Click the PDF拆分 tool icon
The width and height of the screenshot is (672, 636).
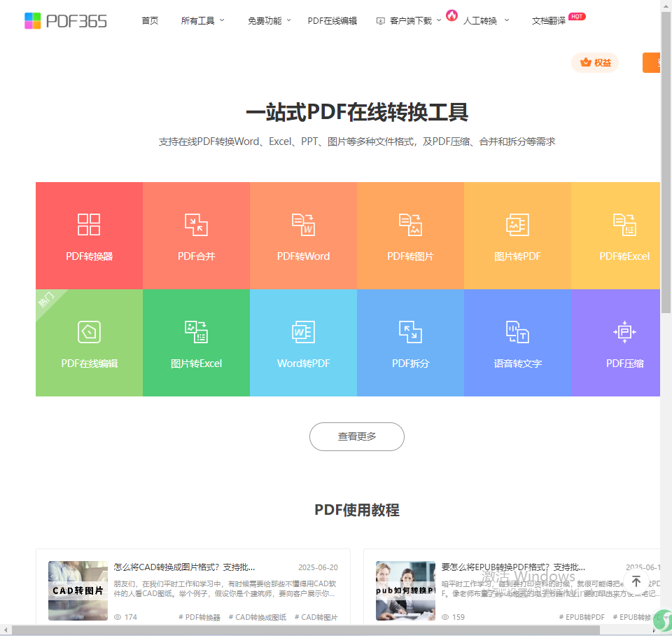tap(410, 332)
